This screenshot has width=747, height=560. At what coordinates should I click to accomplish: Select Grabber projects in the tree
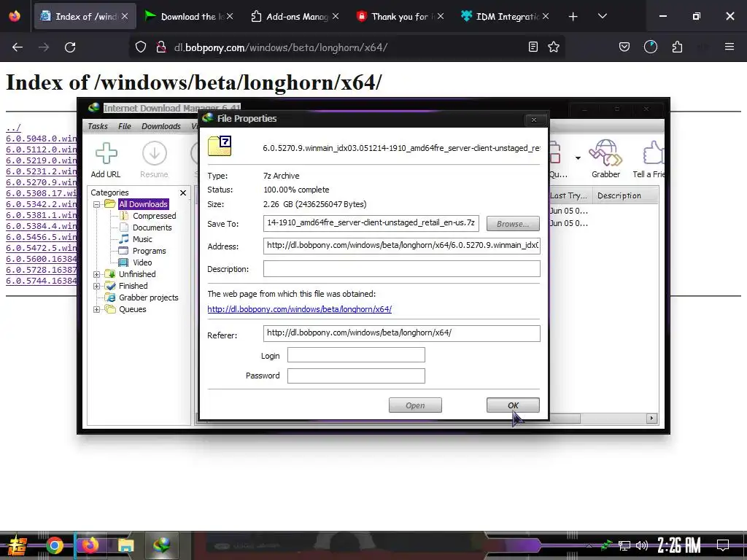(x=148, y=297)
